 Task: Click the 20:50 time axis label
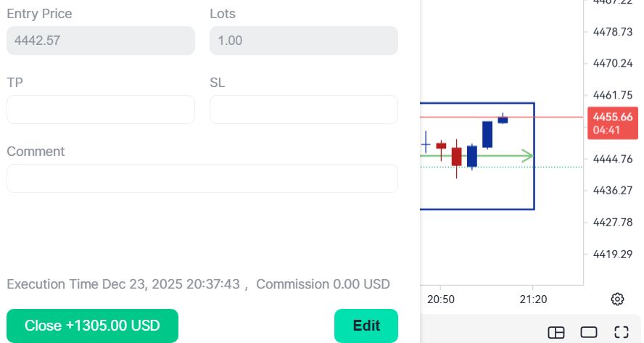[x=441, y=299]
